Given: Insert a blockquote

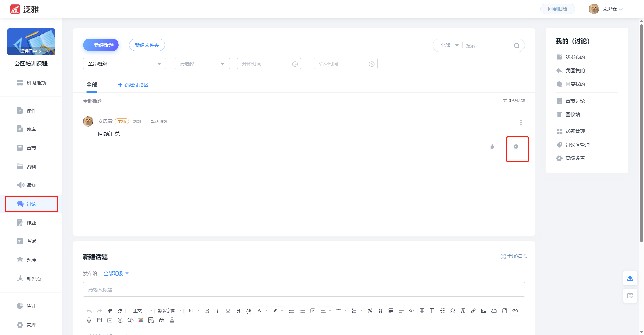Looking at the screenshot, I should pos(381,311).
